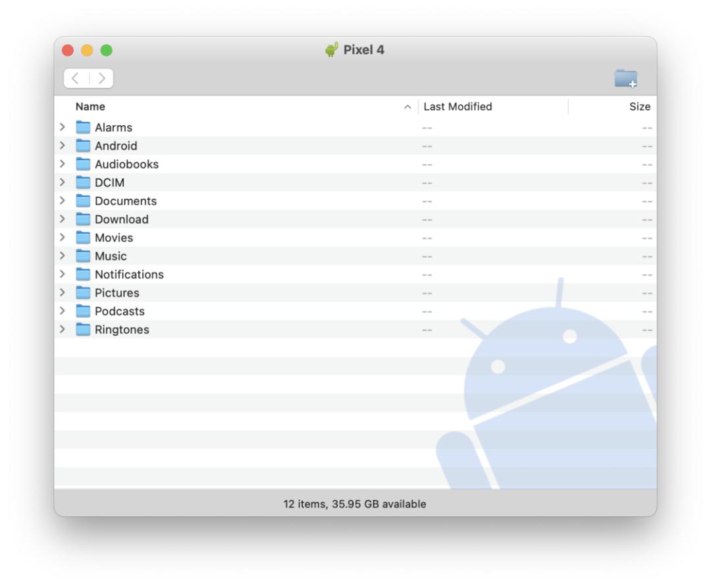Click the Download folder icon
This screenshot has height=588, width=711.
click(83, 219)
